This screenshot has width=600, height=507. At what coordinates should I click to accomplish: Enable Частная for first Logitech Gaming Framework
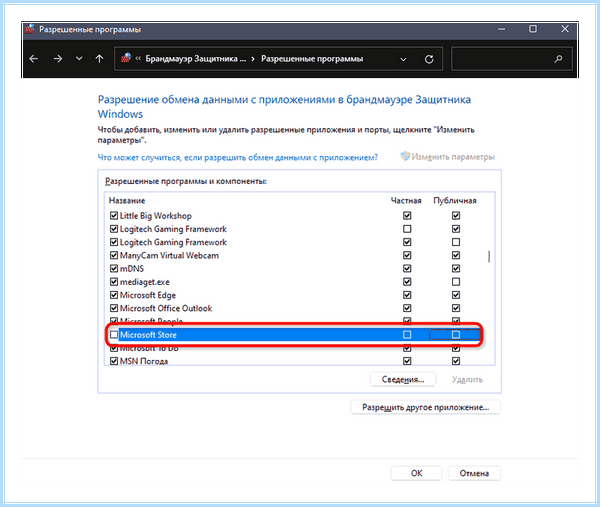click(x=407, y=229)
